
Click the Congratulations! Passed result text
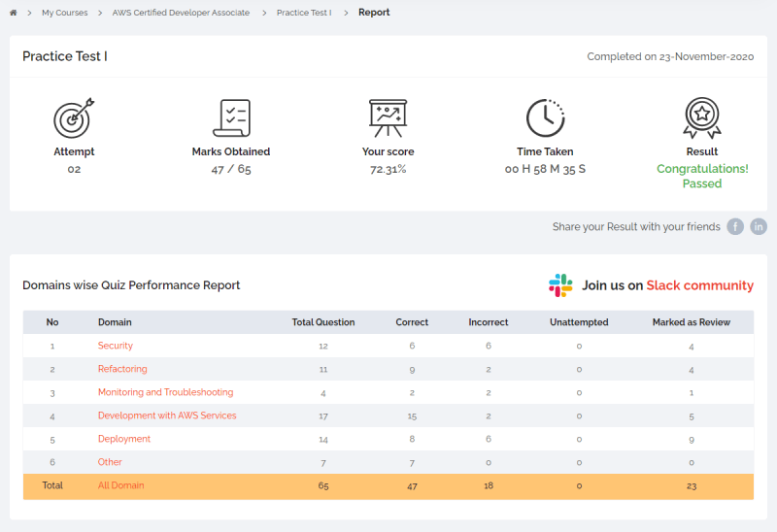pos(702,177)
